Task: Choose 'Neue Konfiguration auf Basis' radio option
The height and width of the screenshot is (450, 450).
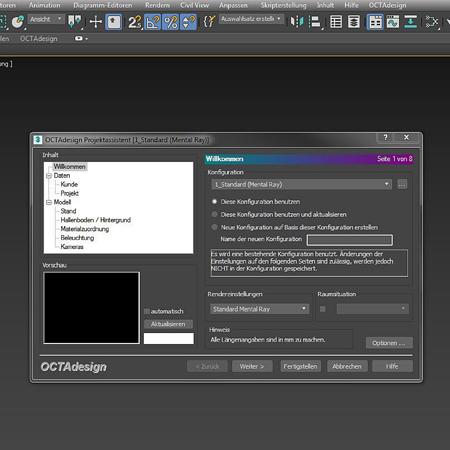Action: tap(214, 227)
